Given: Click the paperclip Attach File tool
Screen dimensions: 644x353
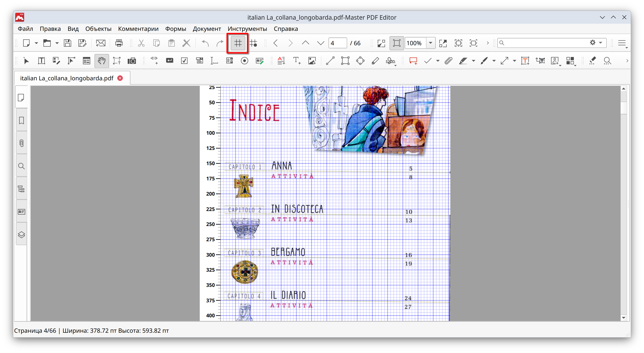Looking at the screenshot, I should coord(448,61).
